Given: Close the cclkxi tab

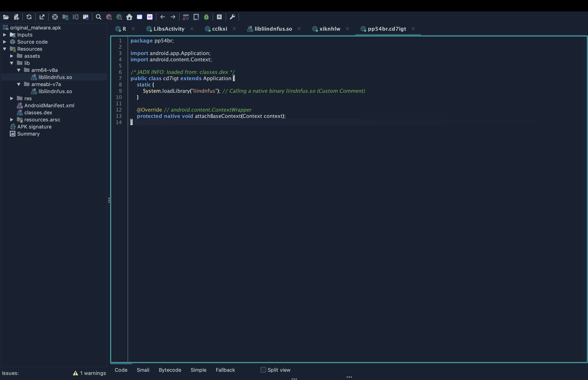Looking at the screenshot, I should [234, 29].
